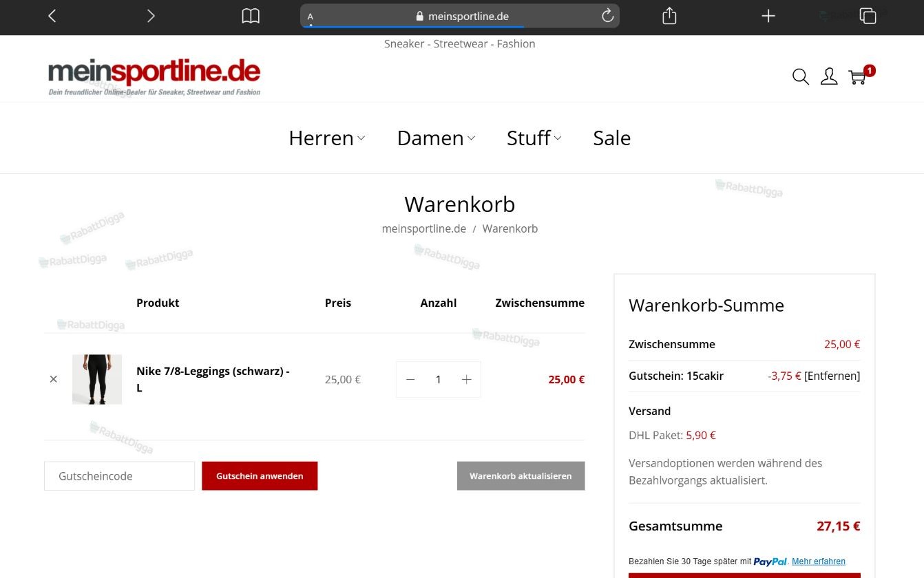The width and height of the screenshot is (924, 578).
Task: Expand the Herren menu
Action: click(x=326, y=138)
